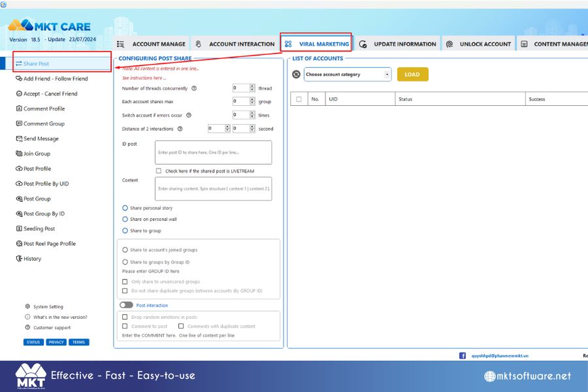Click the Comment Group icon
Viewport: 588px width, 392px height.
coord(19,123)
